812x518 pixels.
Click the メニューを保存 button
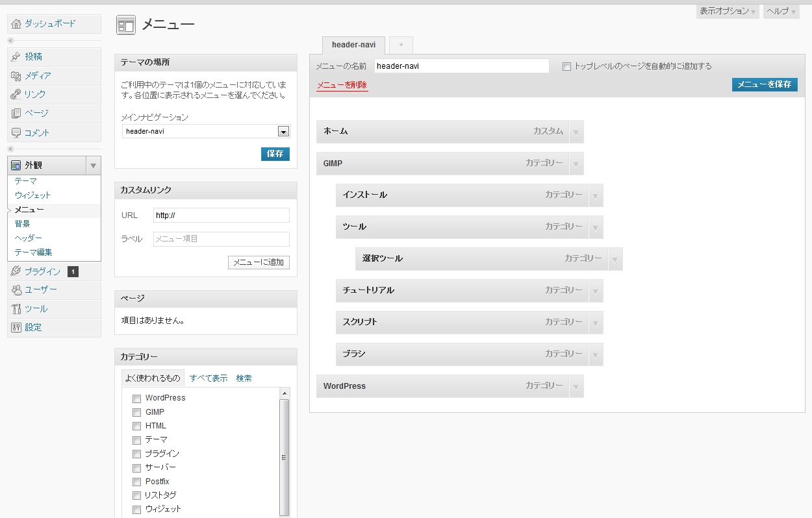tap(765, 84)
